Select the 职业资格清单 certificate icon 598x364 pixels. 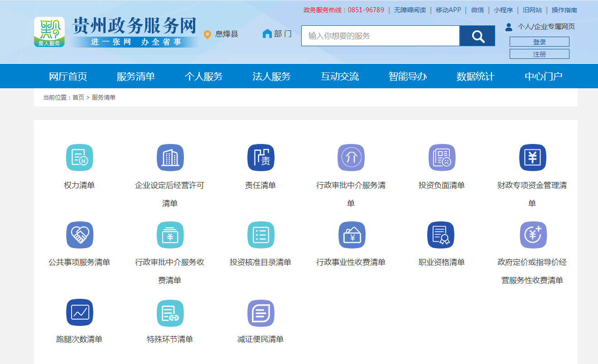[441, 235]
